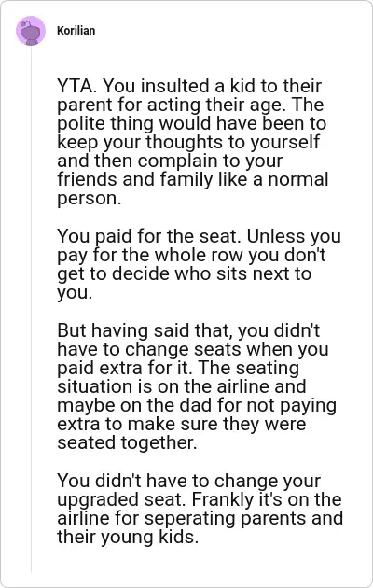Click the phrase 'like a normal person'
The height and width of the screenshot is (588, 373).
coord(193,189)
